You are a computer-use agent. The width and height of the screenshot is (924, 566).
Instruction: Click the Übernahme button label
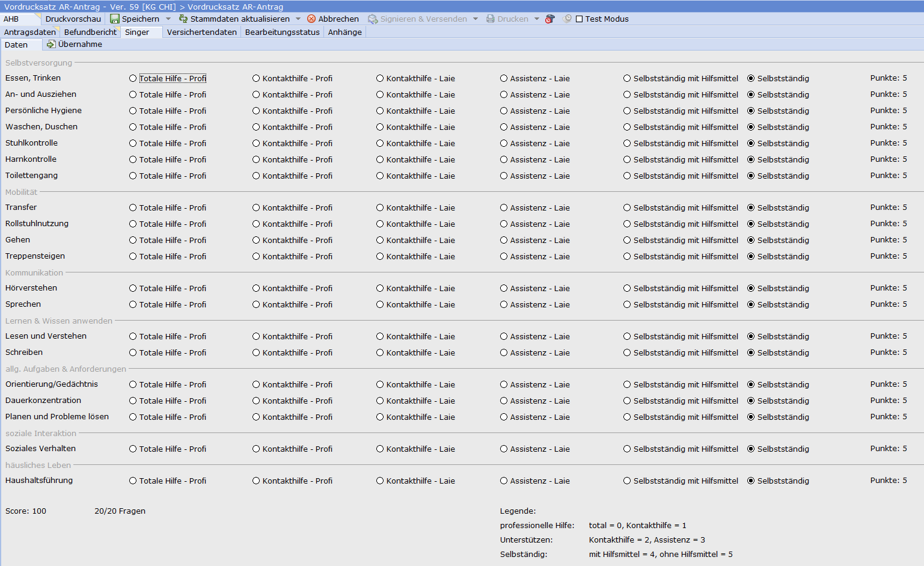[x=80, y=45]
